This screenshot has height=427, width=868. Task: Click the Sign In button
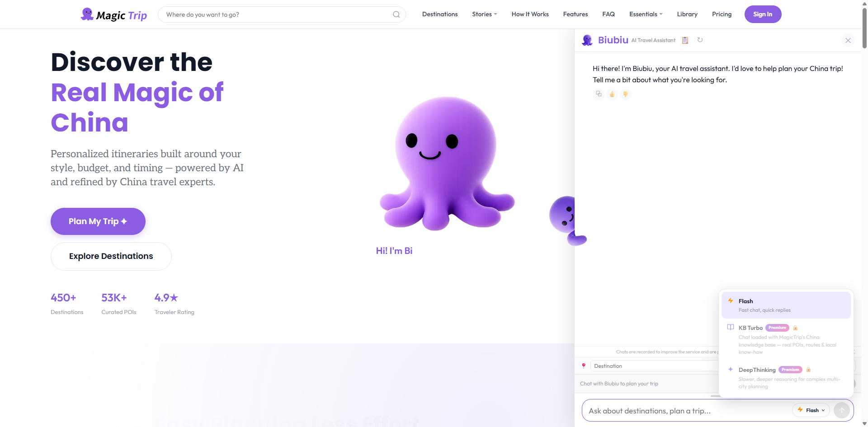763,14
